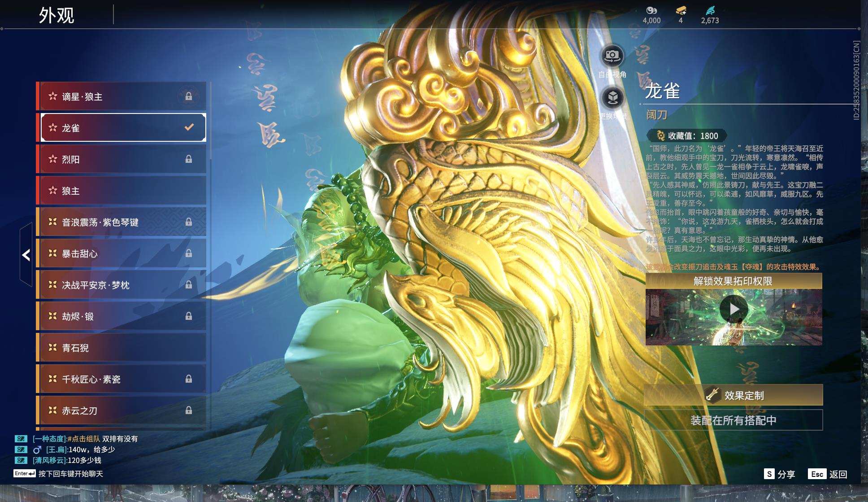Viewport: 868px width, 502px height.
Task: Click the 外观 appearance page title
Action: [x=56, y=15]
